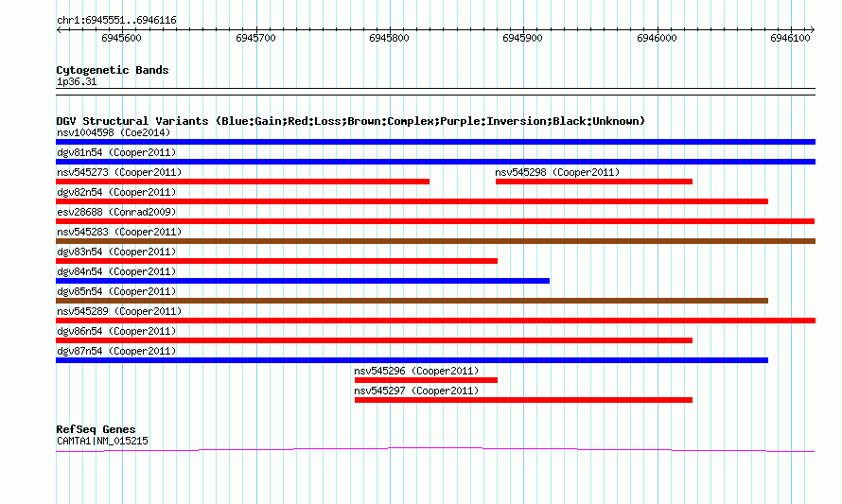Open the dgv85n54 (Cooper2011) label
842x504 pixels.
[116, 291]
